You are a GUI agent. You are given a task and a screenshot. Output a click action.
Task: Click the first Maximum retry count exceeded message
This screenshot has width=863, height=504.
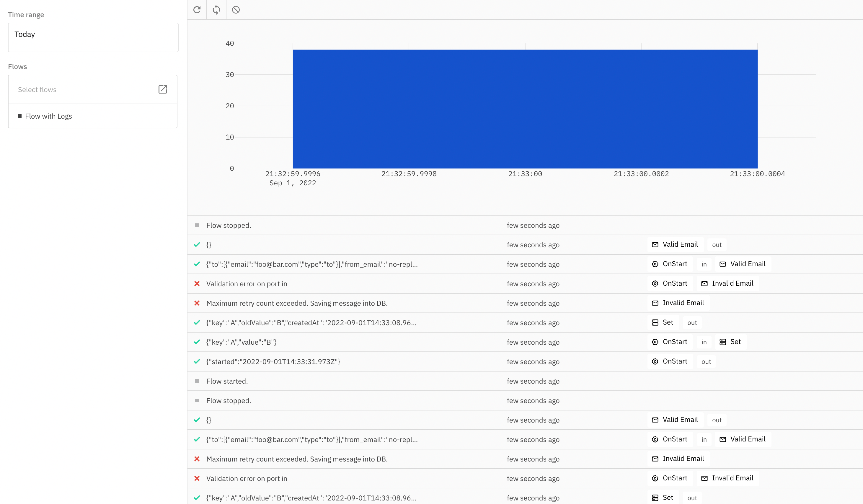(x=296, y=303)
